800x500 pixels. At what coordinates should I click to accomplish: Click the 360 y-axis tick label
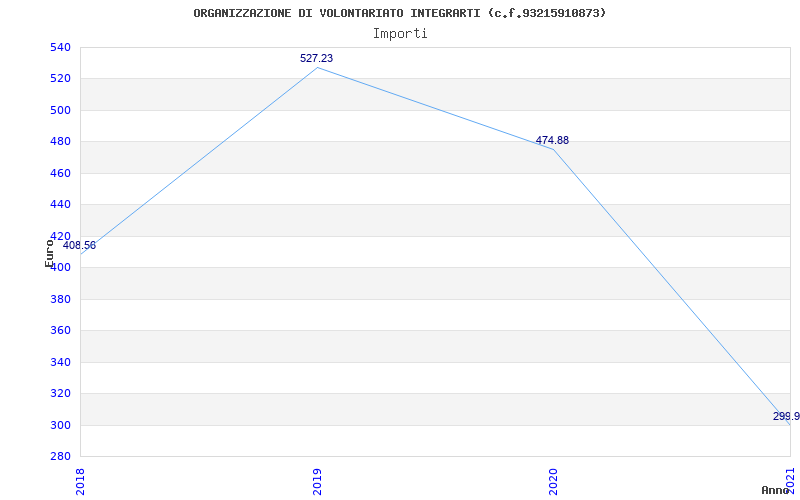point(60,331)
